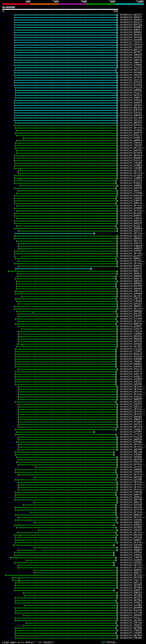Select hit UniRef100_P41128
This screenshot has height=644, width=146.
131,67
